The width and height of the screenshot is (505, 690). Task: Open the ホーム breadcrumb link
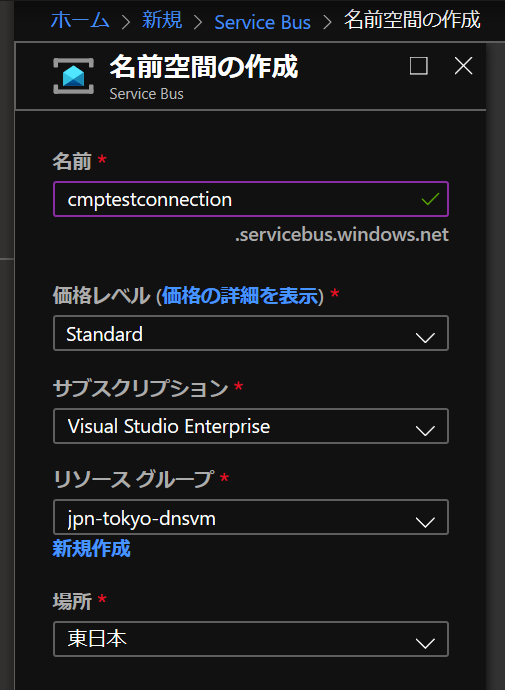tap(80, 20)
